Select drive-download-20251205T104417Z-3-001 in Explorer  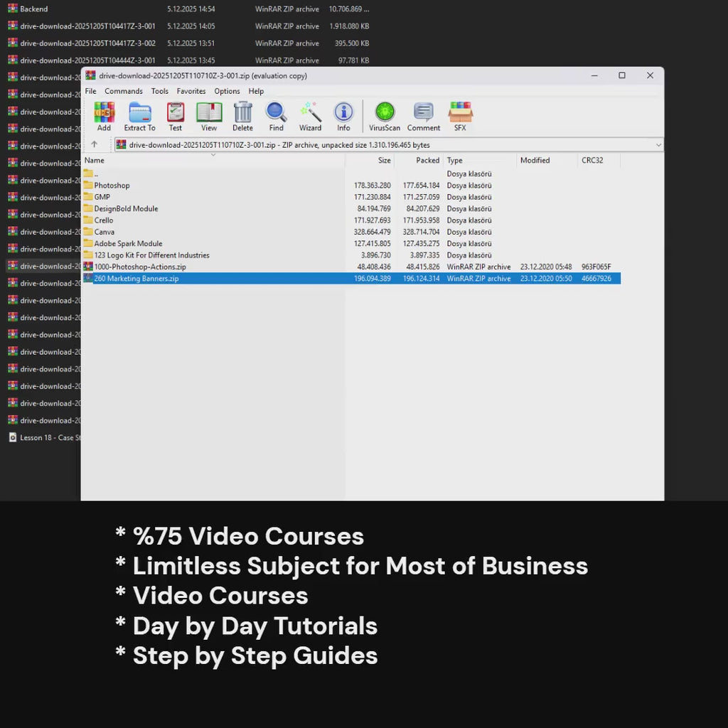pos(87,26)
